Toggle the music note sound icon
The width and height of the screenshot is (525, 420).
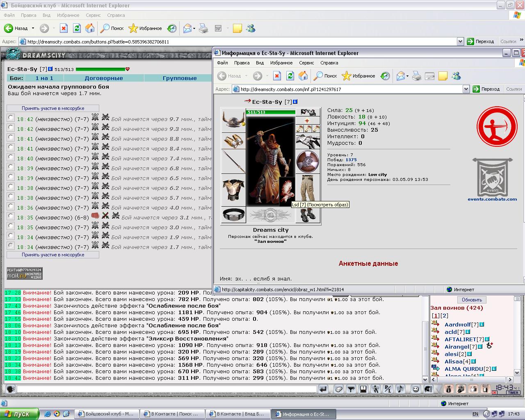click(x=400, y=389)
